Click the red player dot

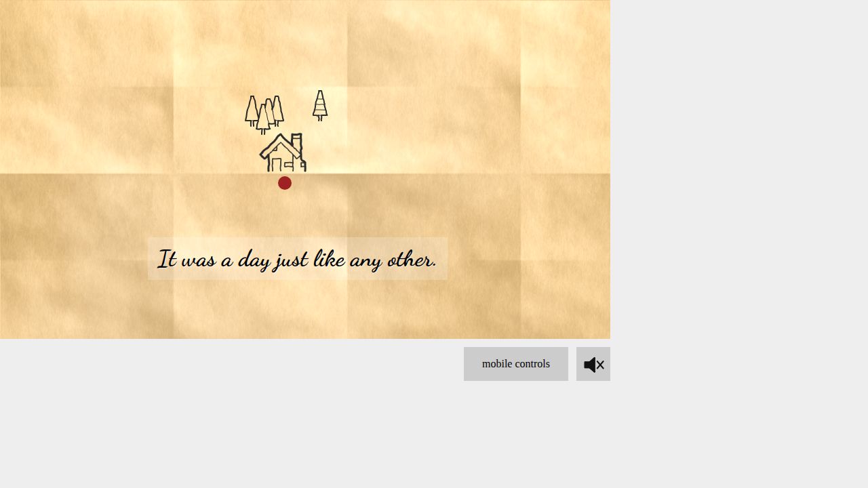(x=285, y=183)
